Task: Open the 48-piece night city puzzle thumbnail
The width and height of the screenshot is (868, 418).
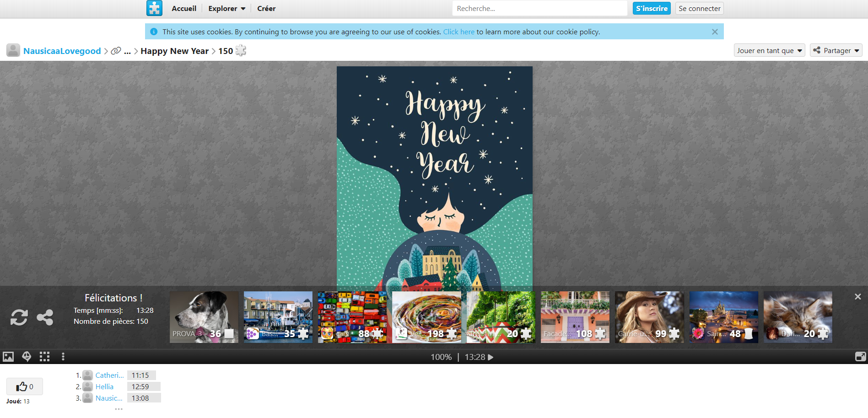Action: point(724,317)
